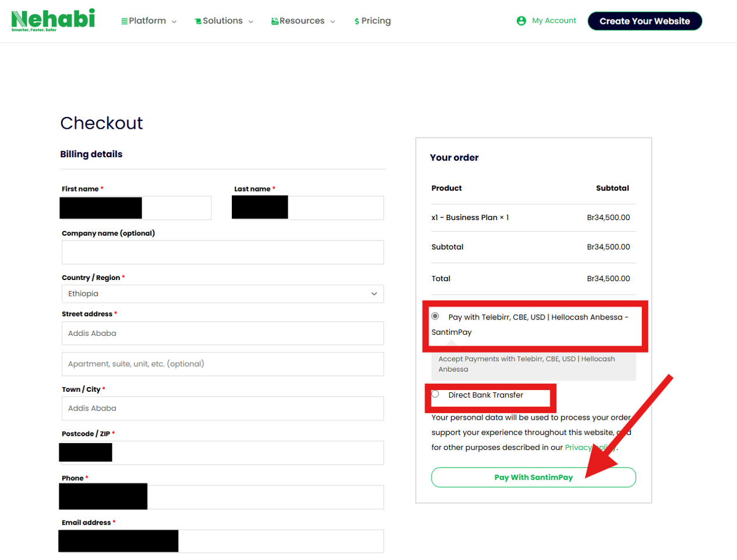Click the Resources icon in navbar
The height and width of the screenshot is (560, 737).
click(275, 22)
